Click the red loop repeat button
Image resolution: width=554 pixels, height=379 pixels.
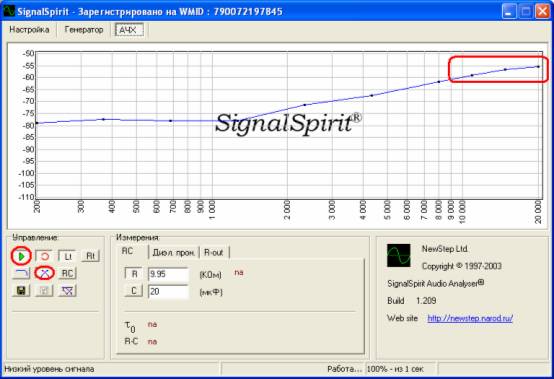click(x=45, y=256)
